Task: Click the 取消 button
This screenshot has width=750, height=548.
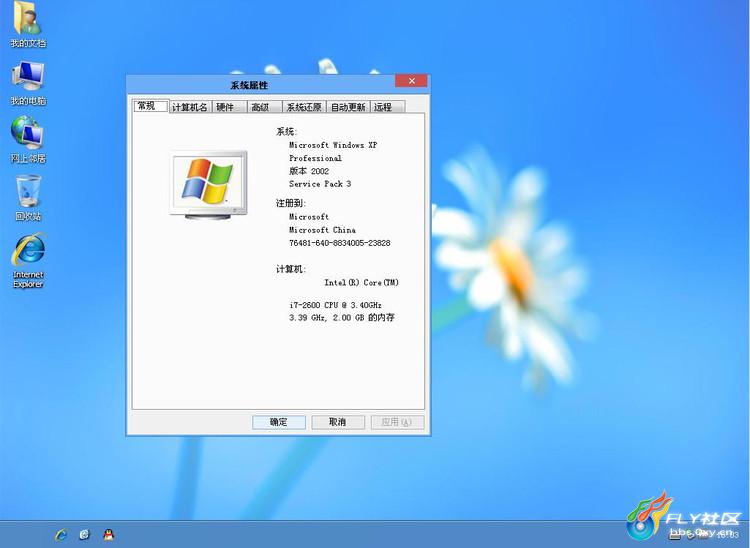Action: pyautogui.click(x=338, y=422)
